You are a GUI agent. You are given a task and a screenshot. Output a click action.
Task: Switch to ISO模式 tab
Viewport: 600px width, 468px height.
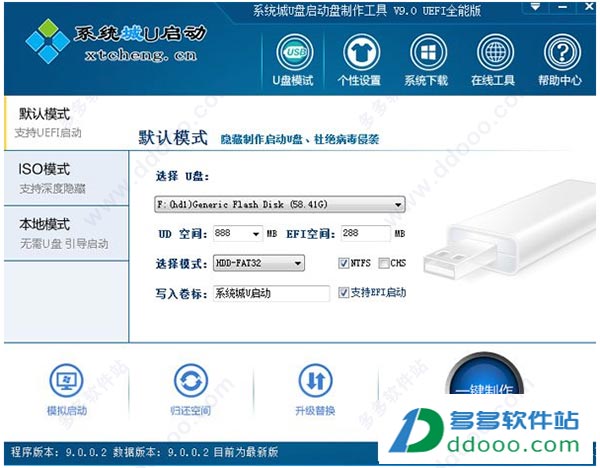pos(66,178)
